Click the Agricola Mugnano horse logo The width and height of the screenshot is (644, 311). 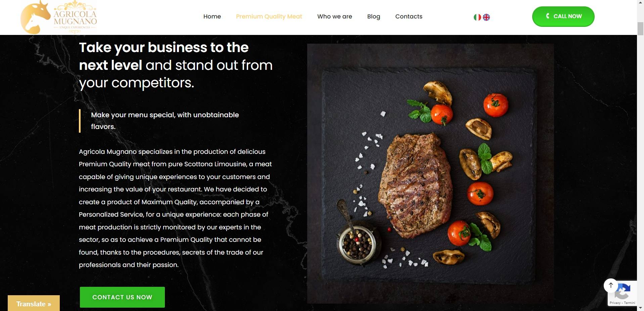pyautogui.click(x=59, y=17)
